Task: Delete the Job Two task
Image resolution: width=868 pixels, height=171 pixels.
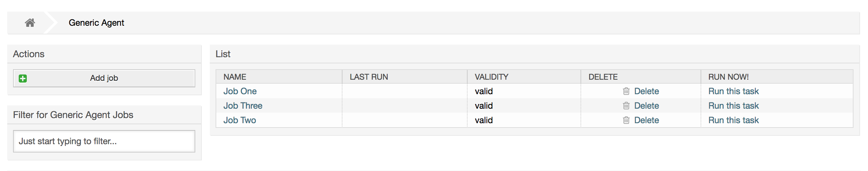Action: (x=646, y=120)
